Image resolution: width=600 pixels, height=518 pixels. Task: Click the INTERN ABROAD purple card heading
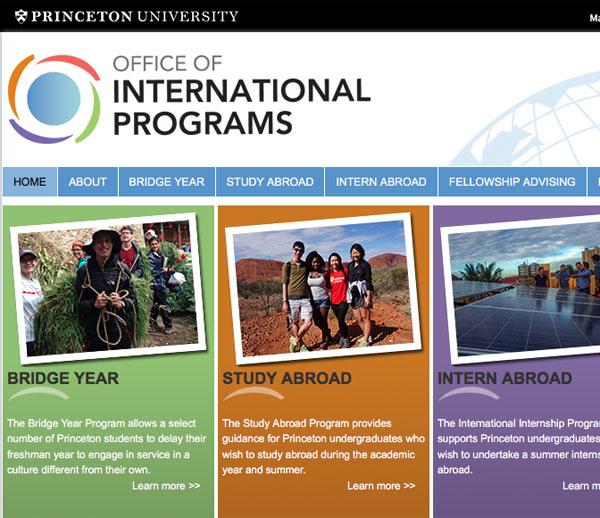pos(505,379)
